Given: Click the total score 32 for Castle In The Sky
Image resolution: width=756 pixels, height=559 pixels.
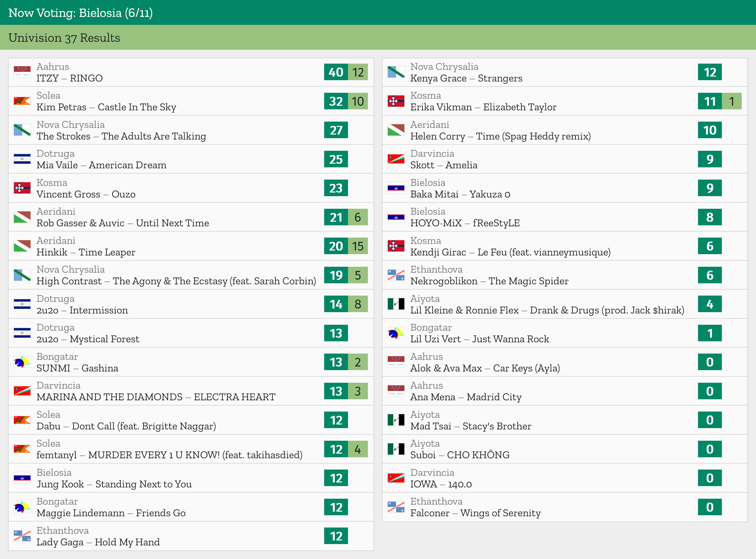Looking at the screenshot, I should [336, 101].
